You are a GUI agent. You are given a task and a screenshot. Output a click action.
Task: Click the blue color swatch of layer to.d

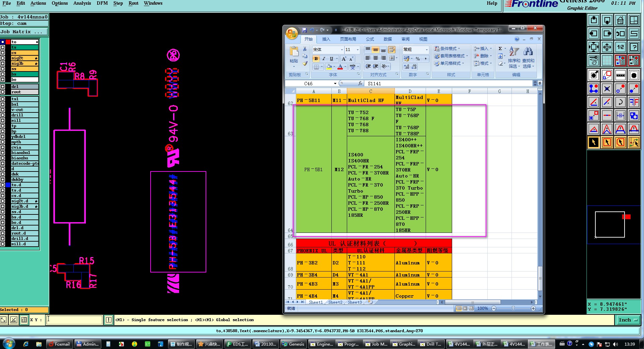pyautogui.click(x=8, y=185)
